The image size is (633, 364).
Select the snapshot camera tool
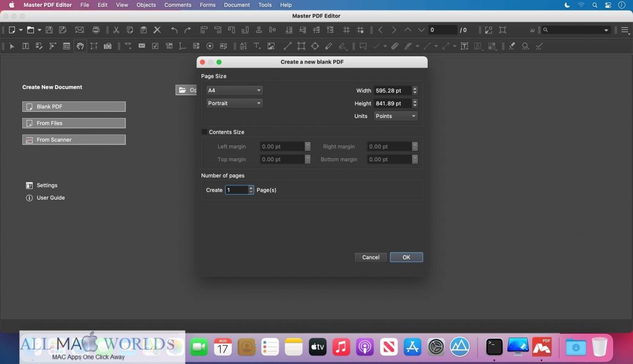coord(108,46)
